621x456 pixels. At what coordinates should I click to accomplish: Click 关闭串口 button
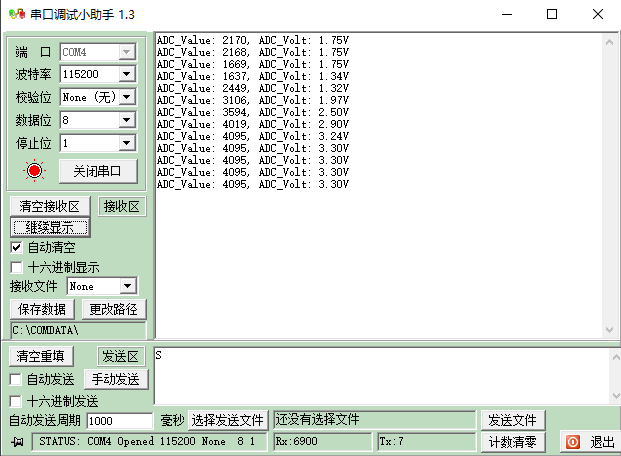click(98, 171)
